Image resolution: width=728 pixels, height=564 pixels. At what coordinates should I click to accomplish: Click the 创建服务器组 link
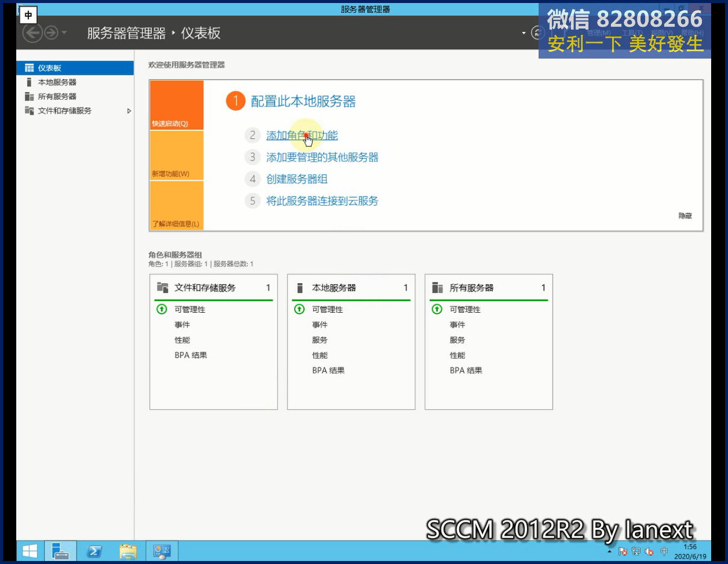[297, 179]
